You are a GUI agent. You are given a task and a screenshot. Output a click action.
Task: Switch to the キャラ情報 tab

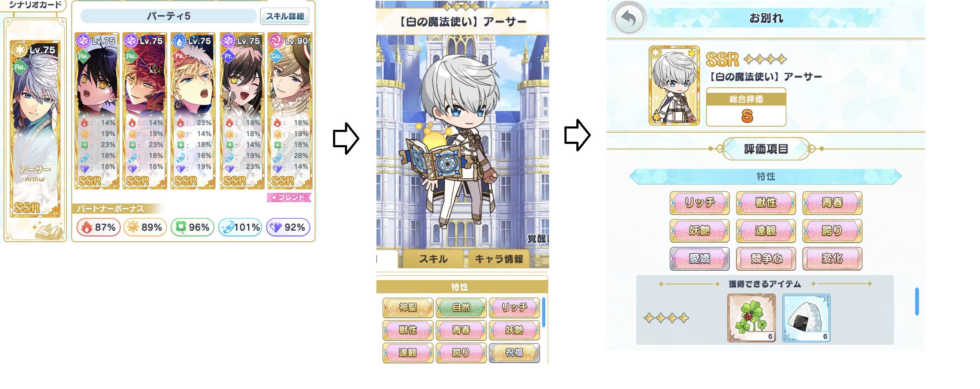(499, 259)
